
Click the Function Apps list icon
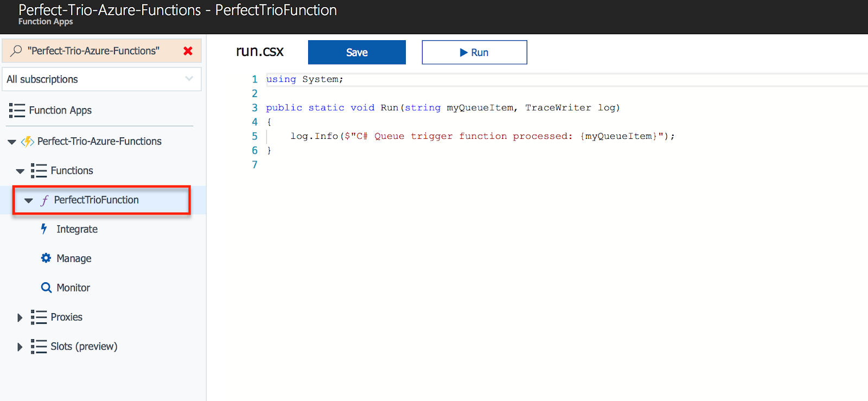point(17,111)
